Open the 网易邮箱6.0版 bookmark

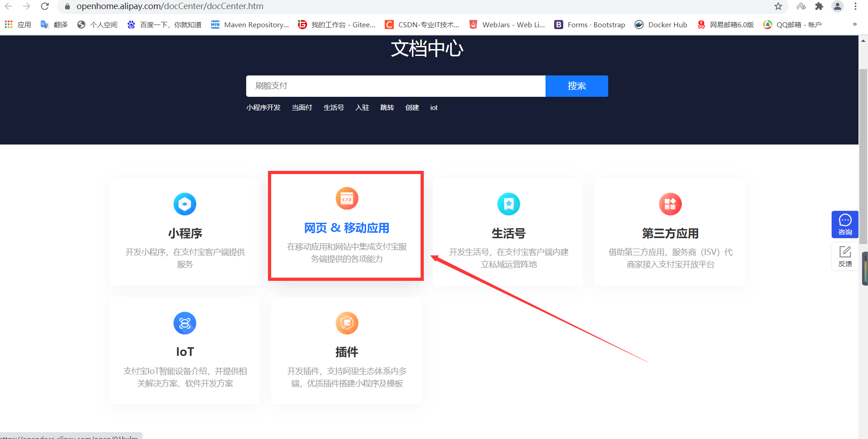click(x=726, y=25)
